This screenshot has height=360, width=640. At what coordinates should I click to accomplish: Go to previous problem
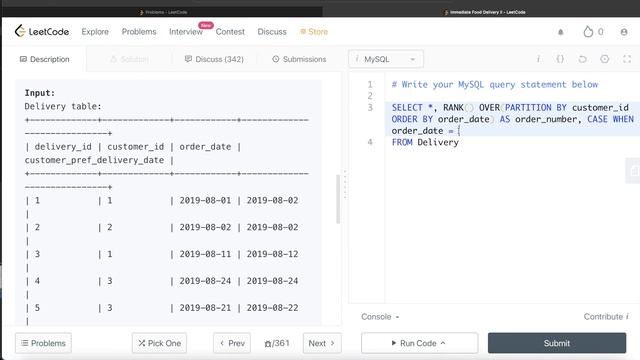(x=232, y=343)
